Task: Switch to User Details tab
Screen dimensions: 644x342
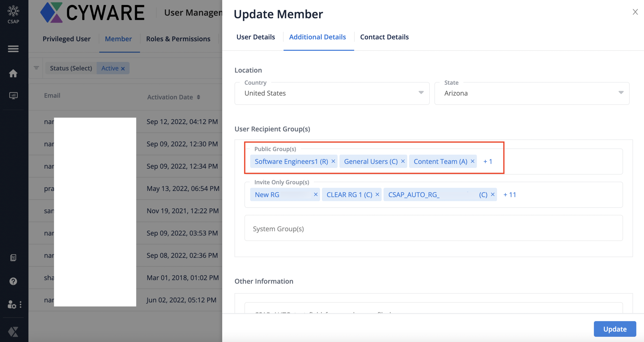Action: 256,37
